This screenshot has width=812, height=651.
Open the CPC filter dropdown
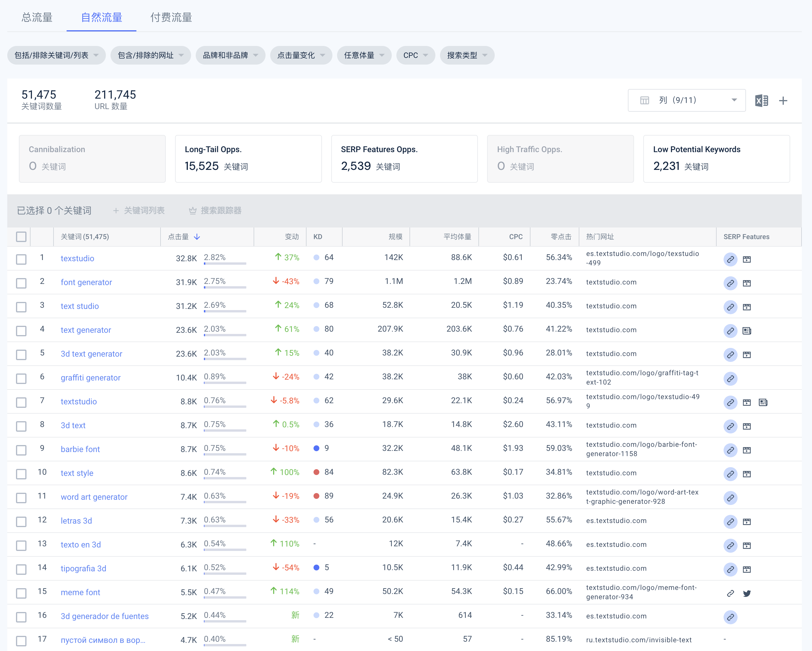[415, 55]
